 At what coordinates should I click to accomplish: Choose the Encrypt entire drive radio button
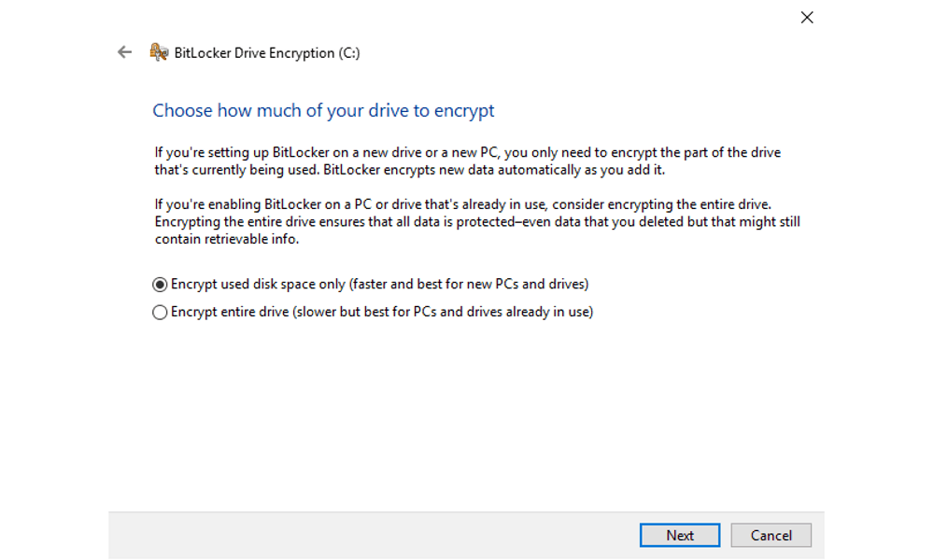[x=160, y=313]
